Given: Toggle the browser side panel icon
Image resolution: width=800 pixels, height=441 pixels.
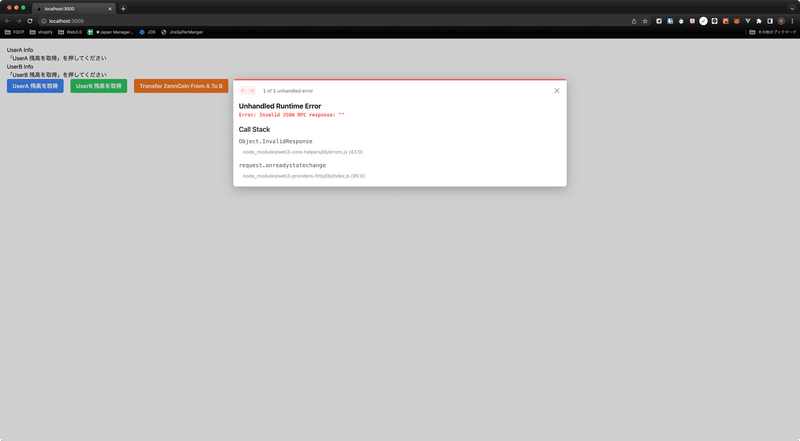Looking at the screenshot, I should click(x=770, y=21).
